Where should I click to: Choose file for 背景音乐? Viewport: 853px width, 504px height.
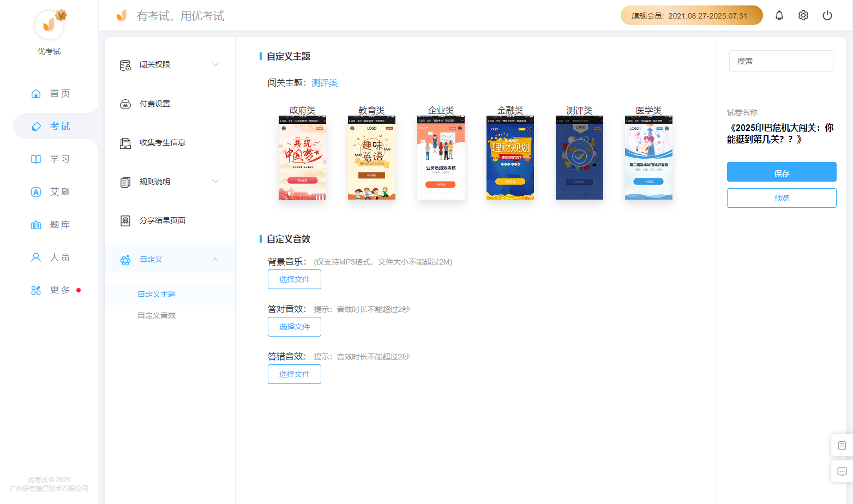[295, 279]
